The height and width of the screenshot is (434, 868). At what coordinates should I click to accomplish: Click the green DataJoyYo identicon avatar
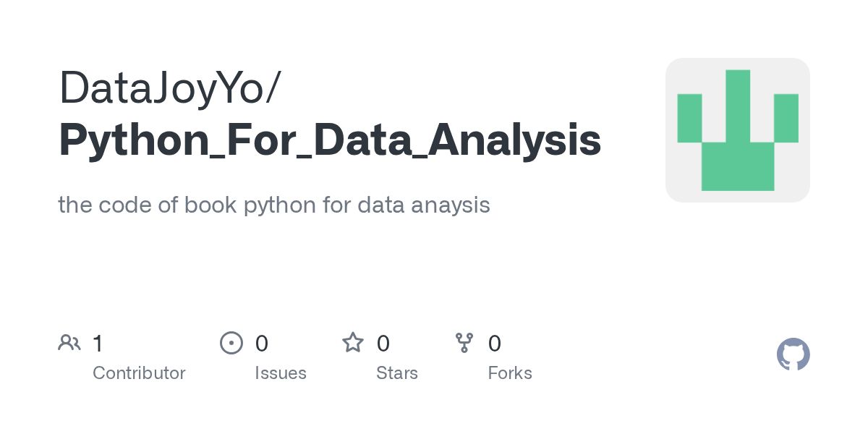pos(737,130)
